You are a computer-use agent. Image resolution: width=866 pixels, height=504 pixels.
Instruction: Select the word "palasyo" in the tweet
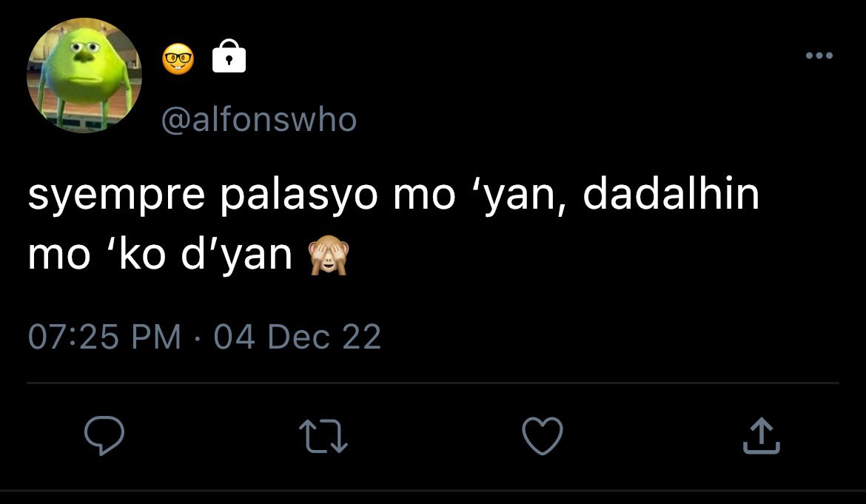(299, 195)
